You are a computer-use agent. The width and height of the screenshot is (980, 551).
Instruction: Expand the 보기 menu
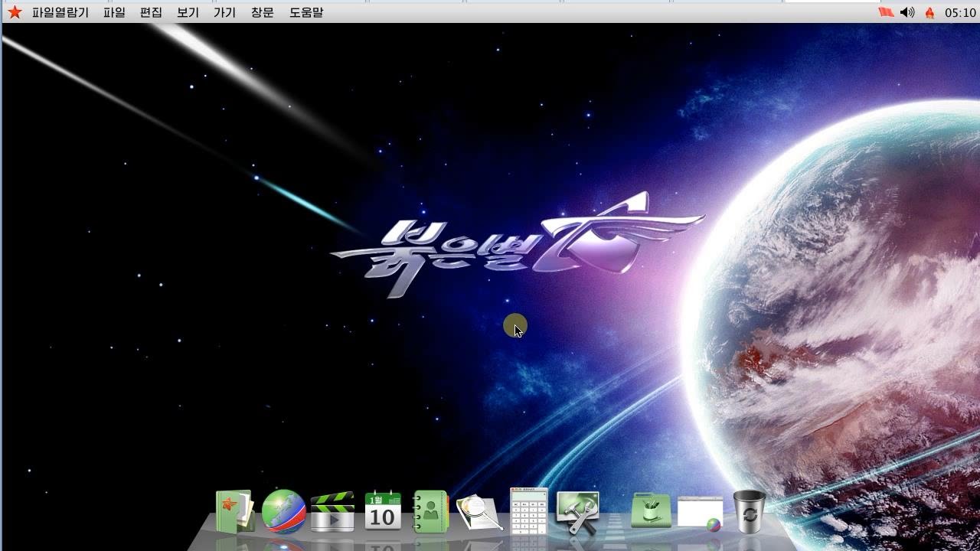(x=188, y=12)
